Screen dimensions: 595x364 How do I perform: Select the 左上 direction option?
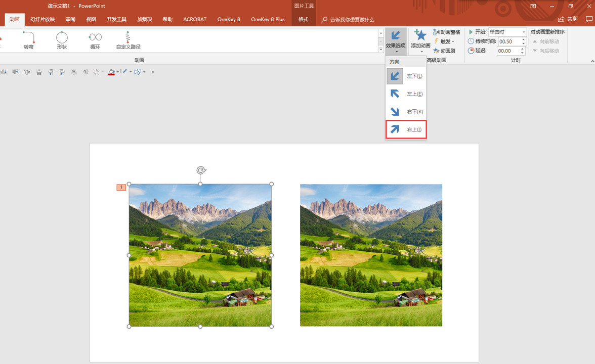(x=406, y=94)
